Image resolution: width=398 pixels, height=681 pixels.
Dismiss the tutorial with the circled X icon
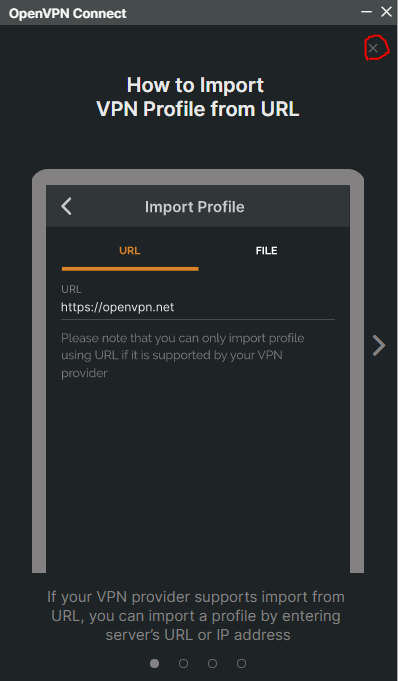pos(373,48)
